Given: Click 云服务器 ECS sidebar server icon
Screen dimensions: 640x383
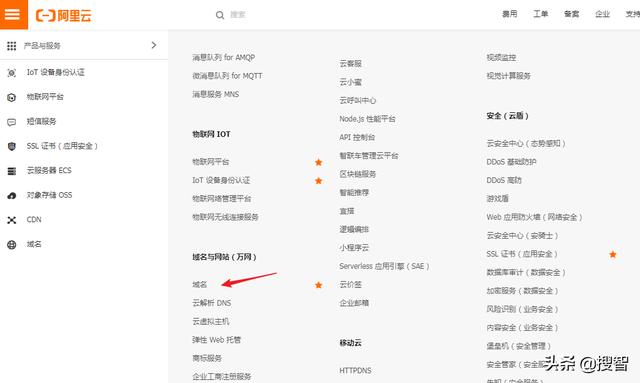Looking at the screenshot, I should click(12, 171).
